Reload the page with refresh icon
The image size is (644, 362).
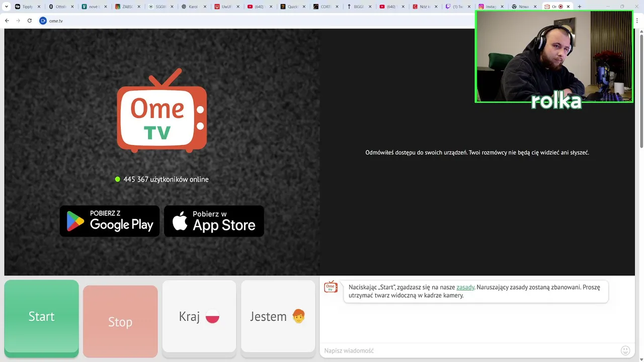click(x=29, y=21)
